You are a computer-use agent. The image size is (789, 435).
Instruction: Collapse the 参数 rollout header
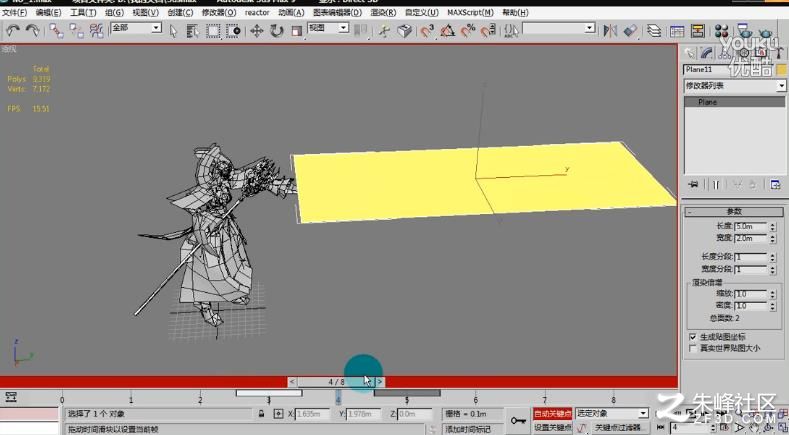point(734,211)
